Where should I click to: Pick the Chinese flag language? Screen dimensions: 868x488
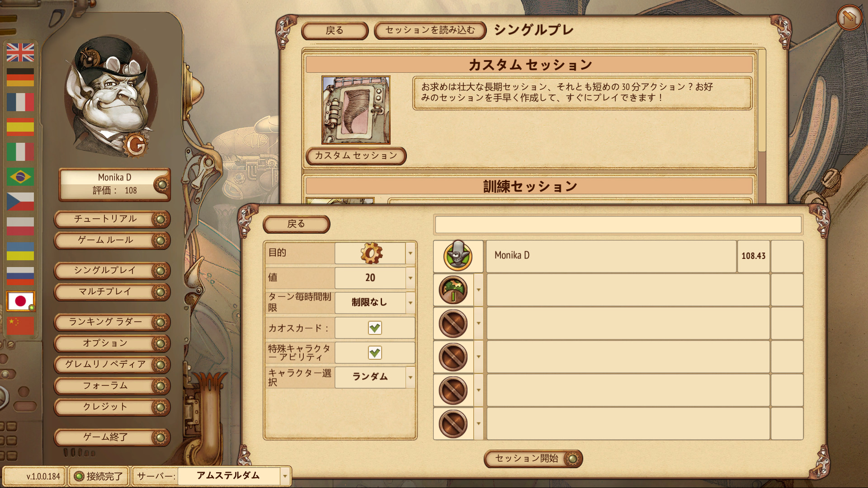point(20,326)
